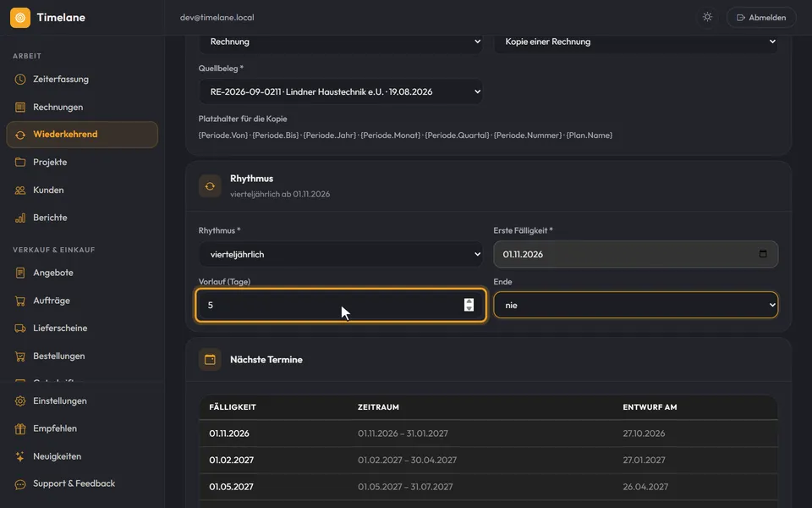Click the invoice icon beside Rechnungen

20,108
